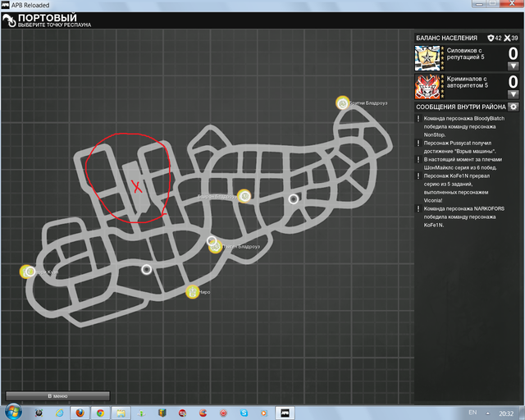
Task: Click the Криминалов с авторитетом 5 label
Action: pos(468,82)
